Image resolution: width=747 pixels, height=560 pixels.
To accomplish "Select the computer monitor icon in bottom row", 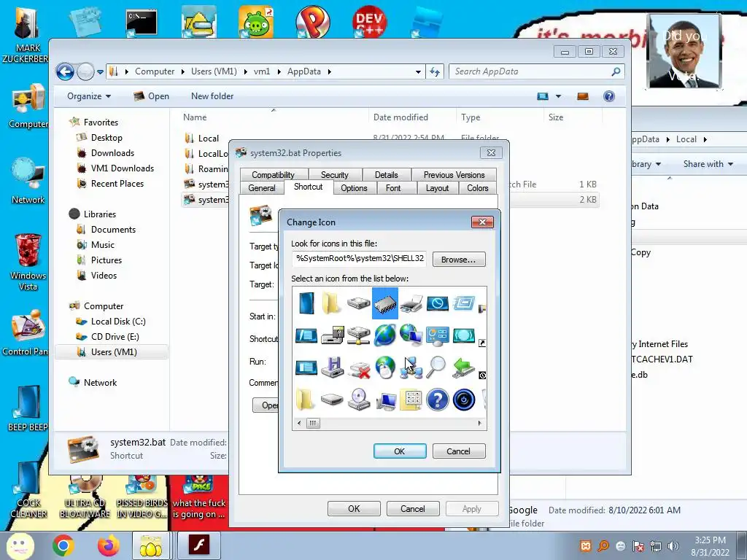I will tap(386, 401).
